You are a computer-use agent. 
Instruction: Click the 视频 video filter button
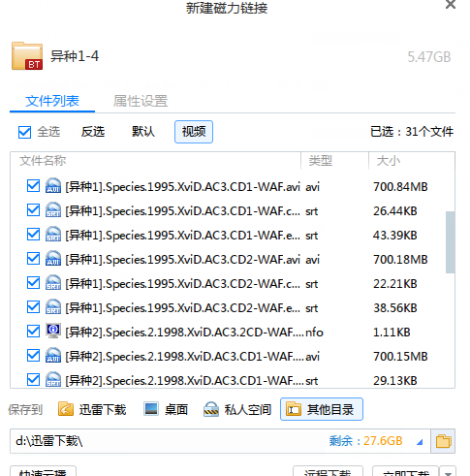coord(194,132)
